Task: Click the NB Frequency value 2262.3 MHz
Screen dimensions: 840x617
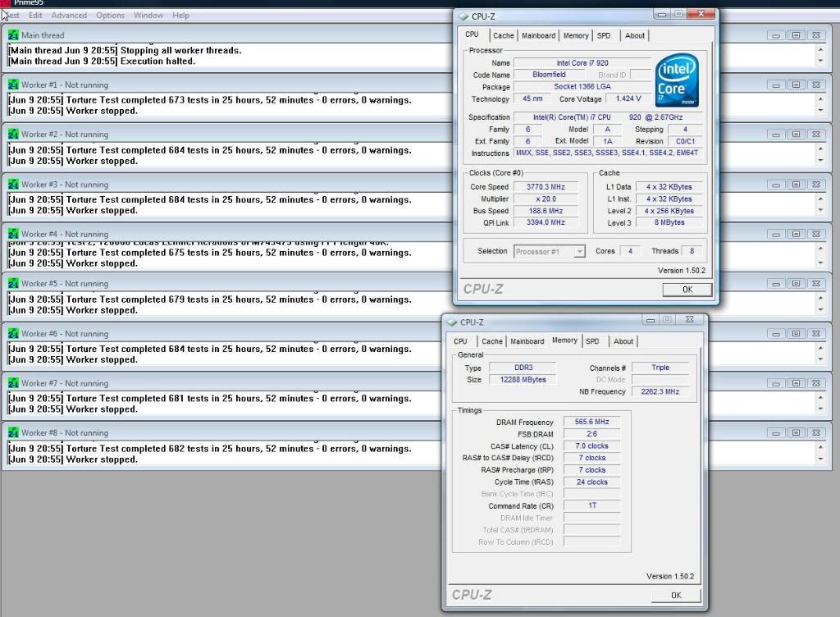Action: click(x=660, y=392)
